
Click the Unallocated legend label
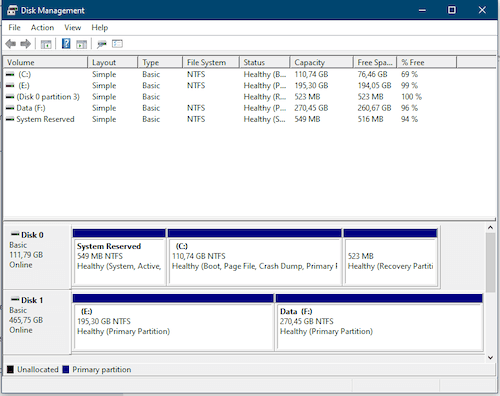(x=38, y=369)
